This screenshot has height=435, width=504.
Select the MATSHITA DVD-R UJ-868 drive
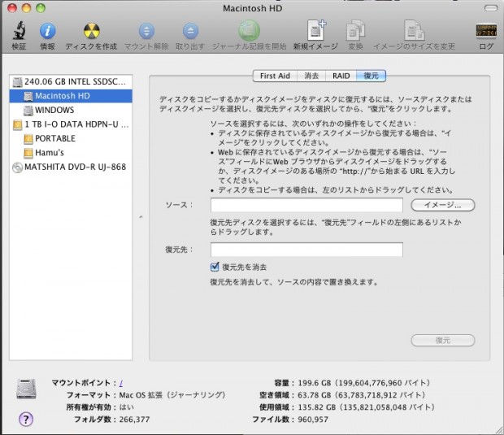pos(71,167)
